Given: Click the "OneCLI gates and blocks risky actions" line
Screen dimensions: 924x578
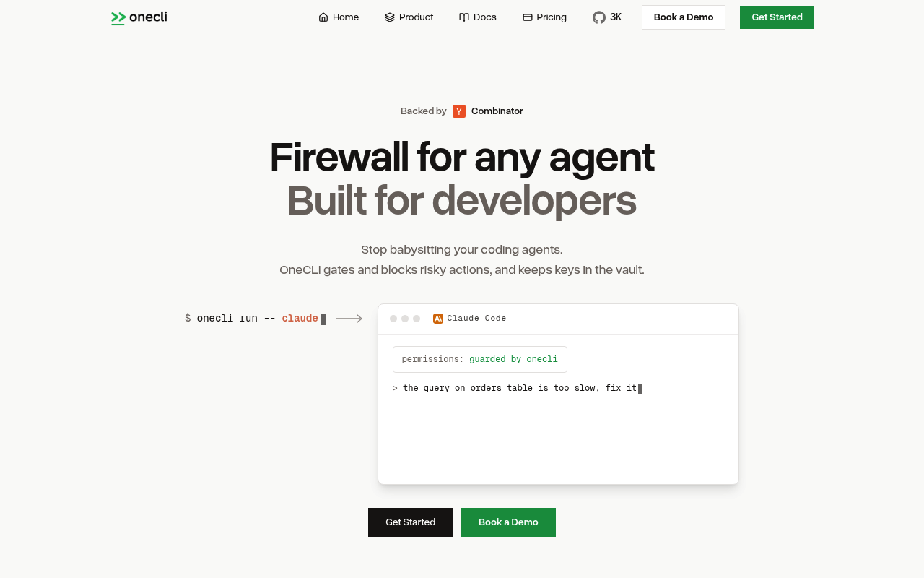Looking at the screenshot, I should coord(462,270).
